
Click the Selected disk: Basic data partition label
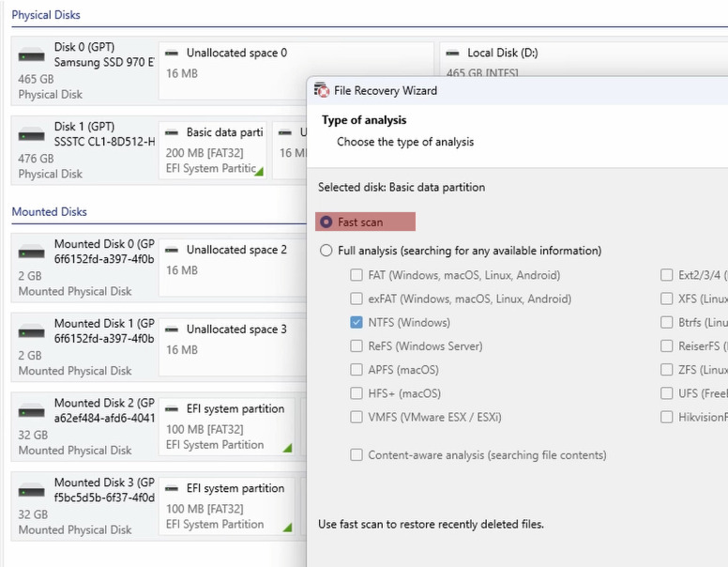(402, 188)
